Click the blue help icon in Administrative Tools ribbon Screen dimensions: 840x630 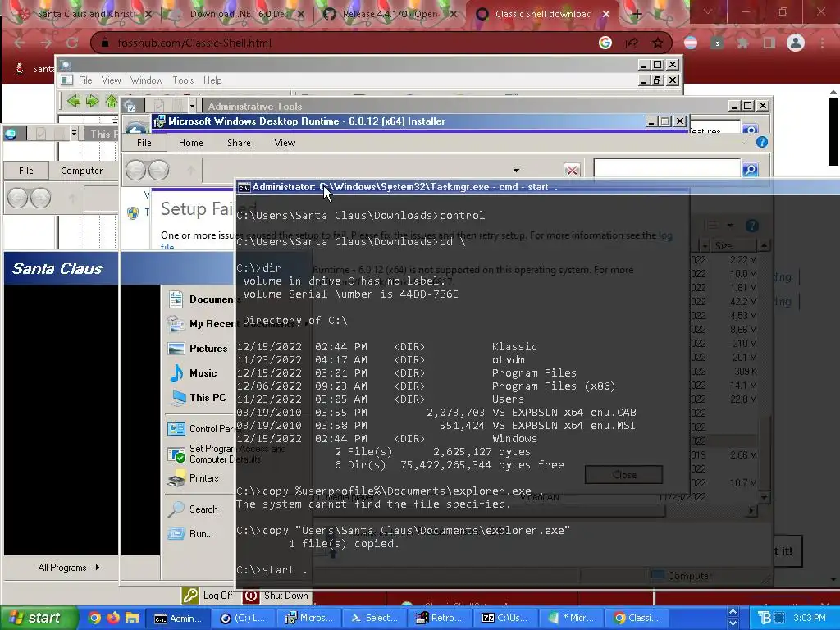[x=761, y=142]
